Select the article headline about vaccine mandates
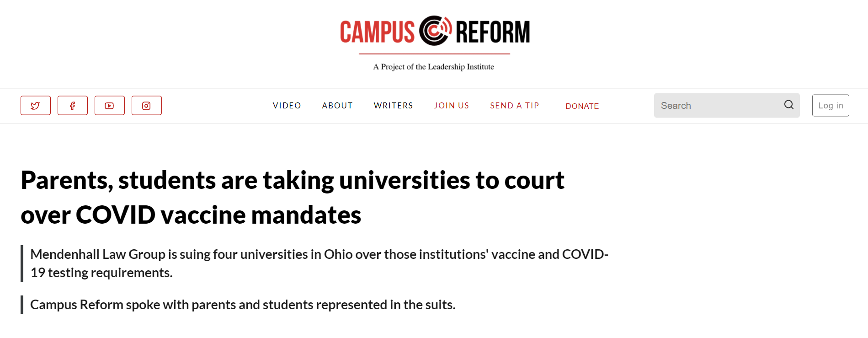The image size is (868, 338). point(293,197)
